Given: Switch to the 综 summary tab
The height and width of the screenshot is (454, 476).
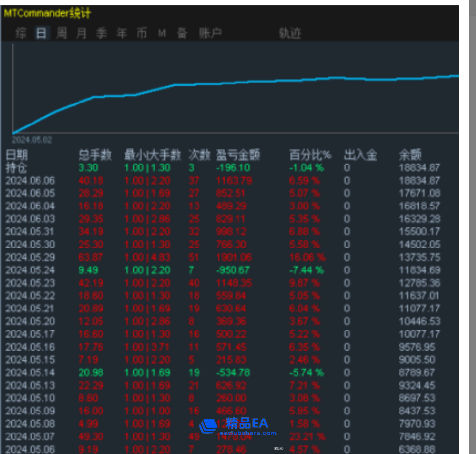Looking at the screenshot, I should [21, 33].
